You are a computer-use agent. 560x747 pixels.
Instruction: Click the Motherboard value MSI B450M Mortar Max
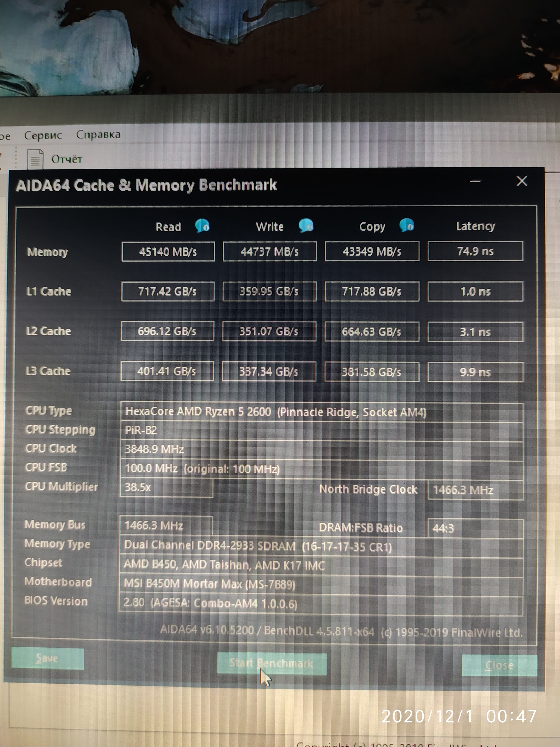(x=321, y=584)
